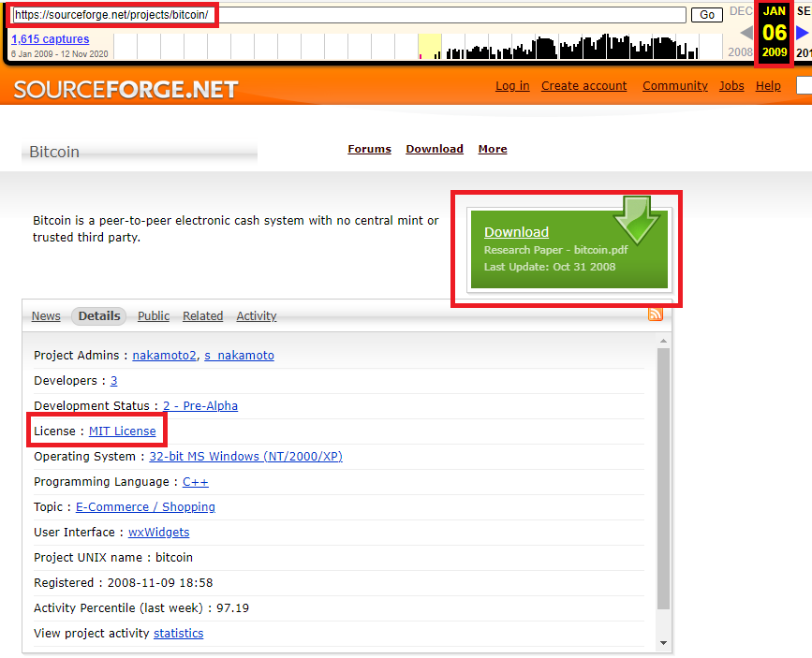812x658 pixels.
Task: Open the Forums menu
Action: coord(369,149)
